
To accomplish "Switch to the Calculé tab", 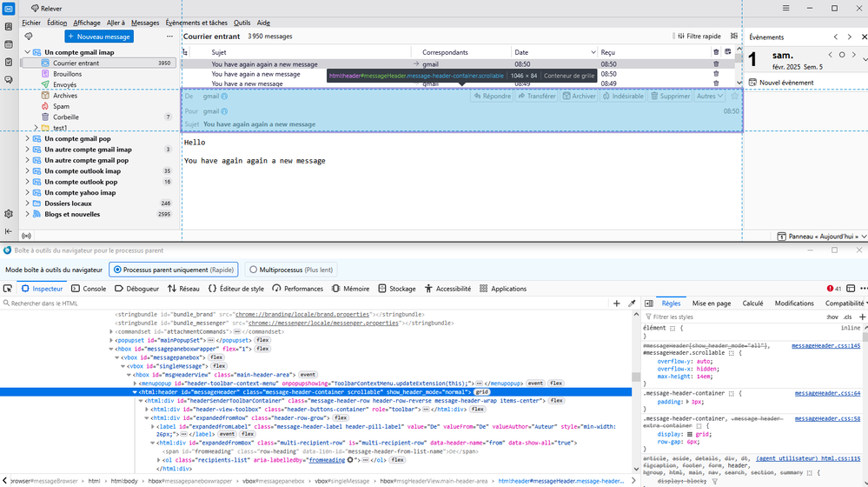I will 752,304.
